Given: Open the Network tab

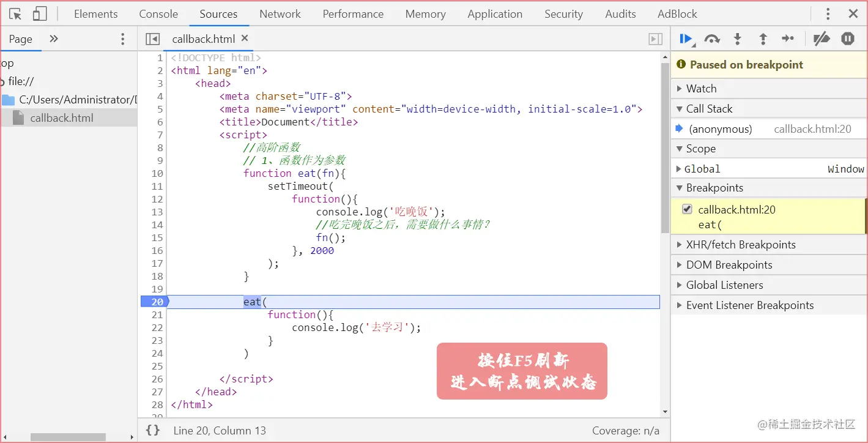Looking at the screenshot, I should pyautogui.click(x=280, y=13).
